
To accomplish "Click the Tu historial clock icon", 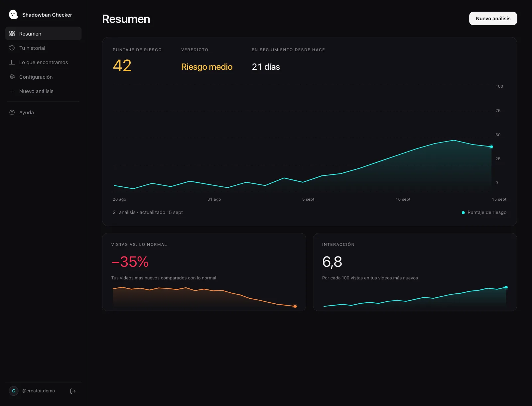I will (x=12, y=48).
